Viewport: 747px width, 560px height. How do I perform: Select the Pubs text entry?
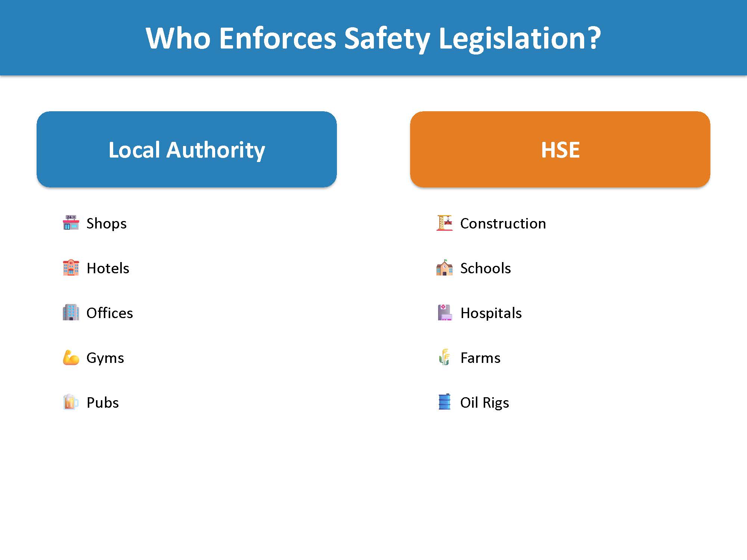click(102, 402)
